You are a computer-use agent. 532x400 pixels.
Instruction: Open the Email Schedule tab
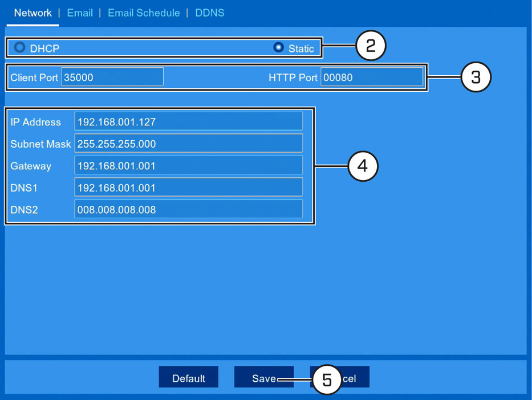coord(144,13)
